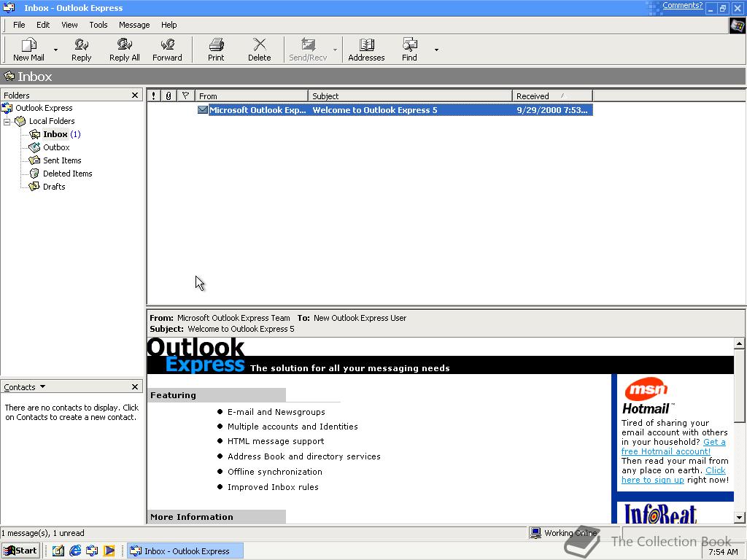Close the Folders pane

tap(135, 96)
